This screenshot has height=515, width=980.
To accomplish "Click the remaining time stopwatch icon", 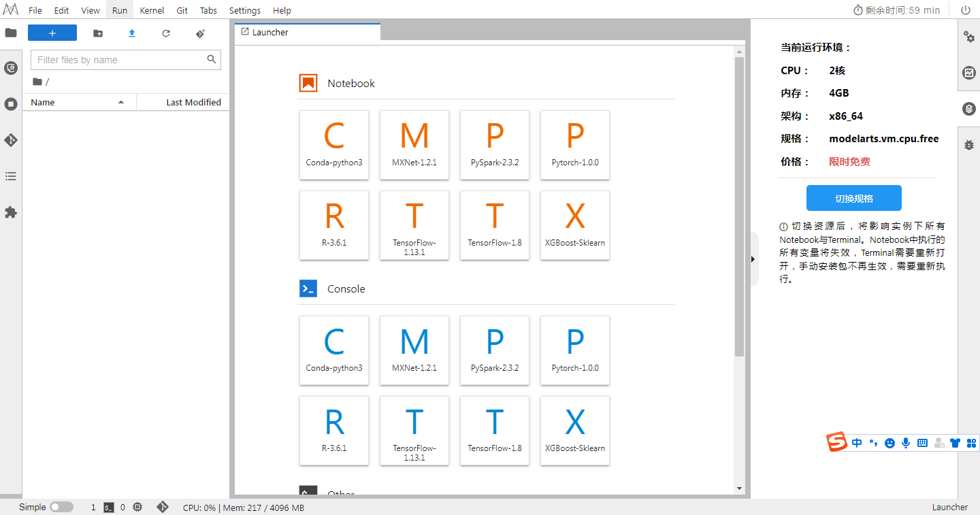I will pyautogui.click(x=858, y=10).
